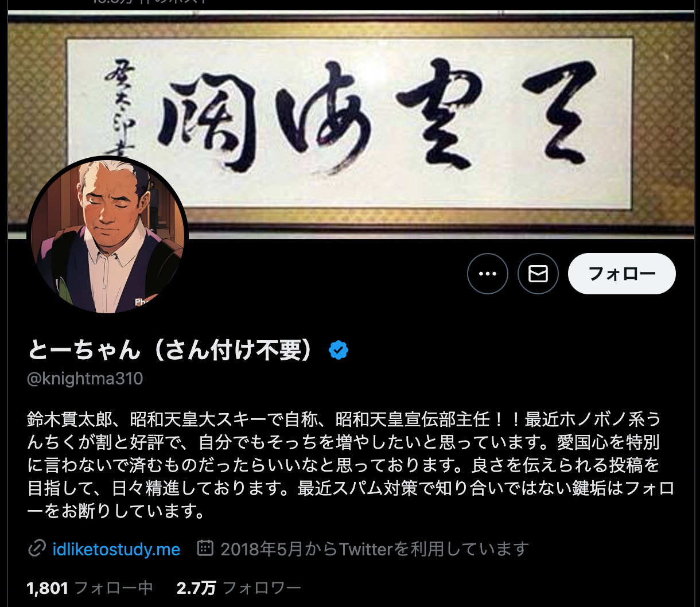700x607 pixels.
Task: Click the 2018年5月からTwitterを利用しています join text
Action: click(x=374, y=549)
